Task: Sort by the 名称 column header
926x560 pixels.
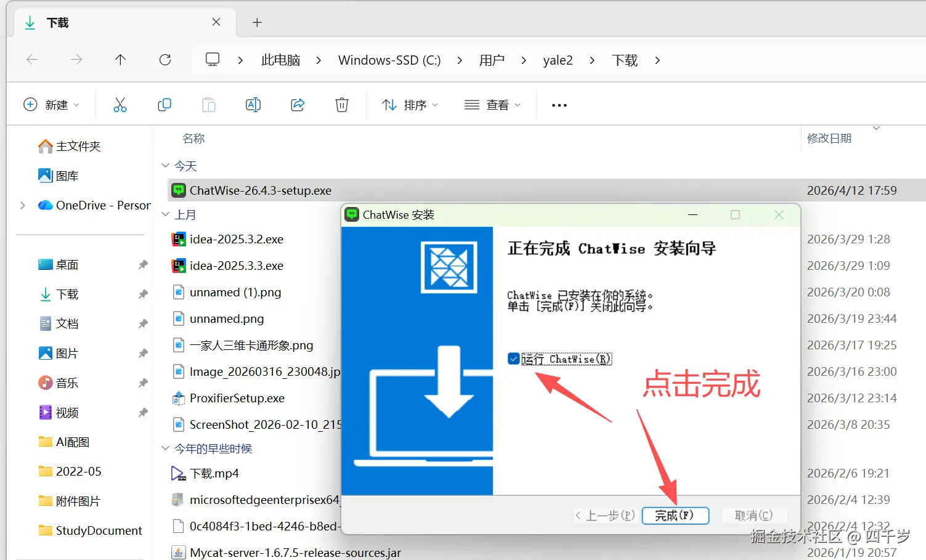Action: tap(193, 139)
